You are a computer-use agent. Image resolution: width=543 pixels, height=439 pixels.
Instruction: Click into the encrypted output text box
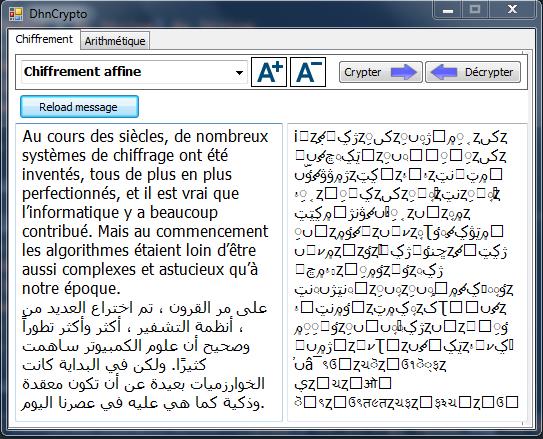407,272
